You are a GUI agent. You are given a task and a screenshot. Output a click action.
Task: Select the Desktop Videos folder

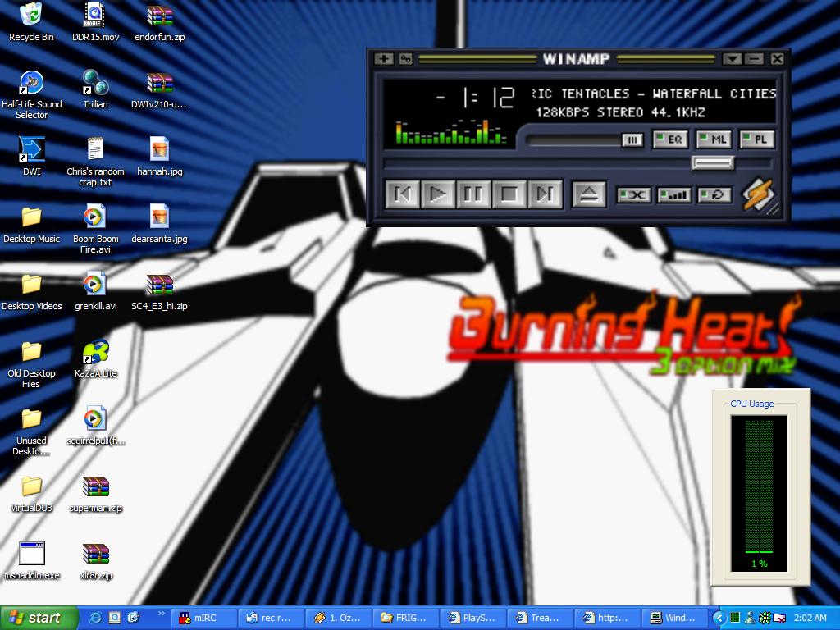31,285
